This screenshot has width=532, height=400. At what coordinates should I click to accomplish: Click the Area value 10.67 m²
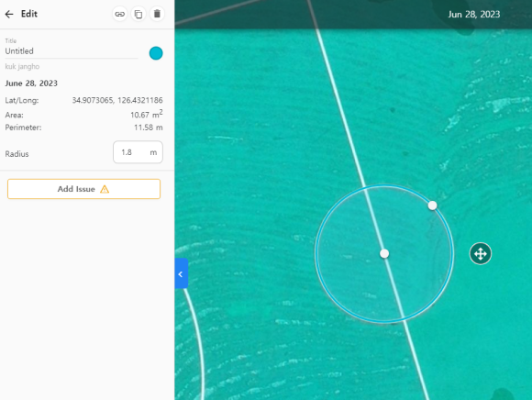pyautogui.click(x=147, y=115)
